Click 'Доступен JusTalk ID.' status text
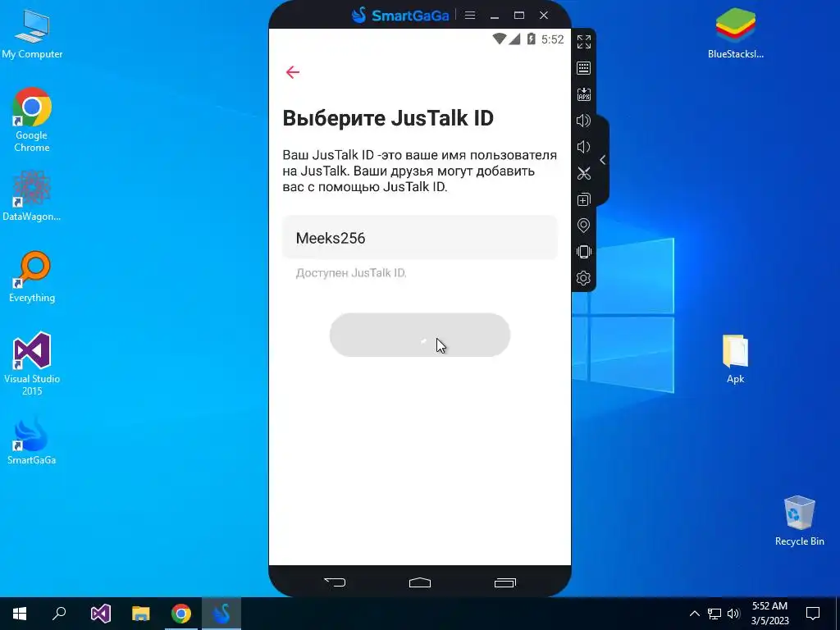 point(351,273)
